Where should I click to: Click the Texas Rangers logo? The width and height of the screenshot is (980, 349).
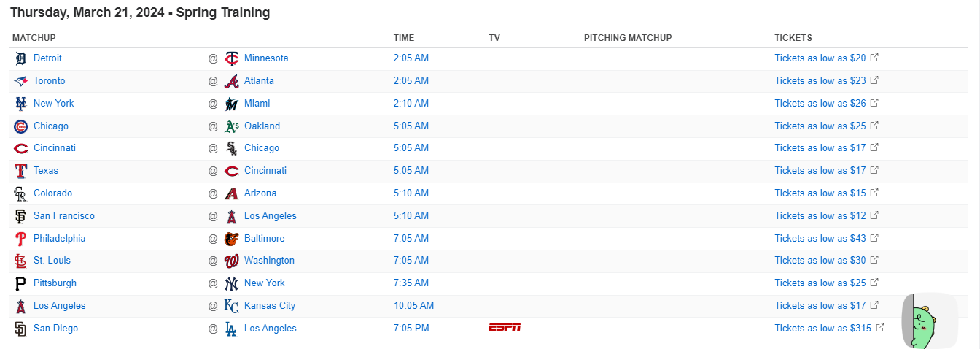(20, 171)
